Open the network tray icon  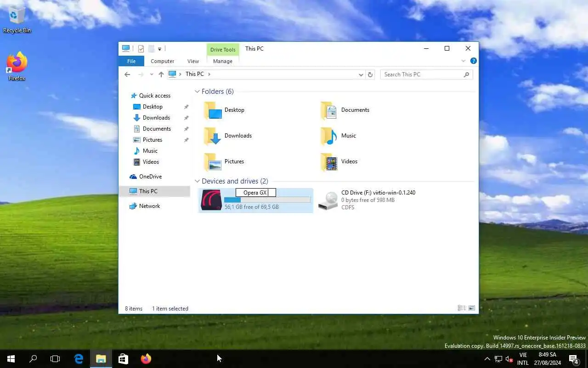tap(498, 359)
